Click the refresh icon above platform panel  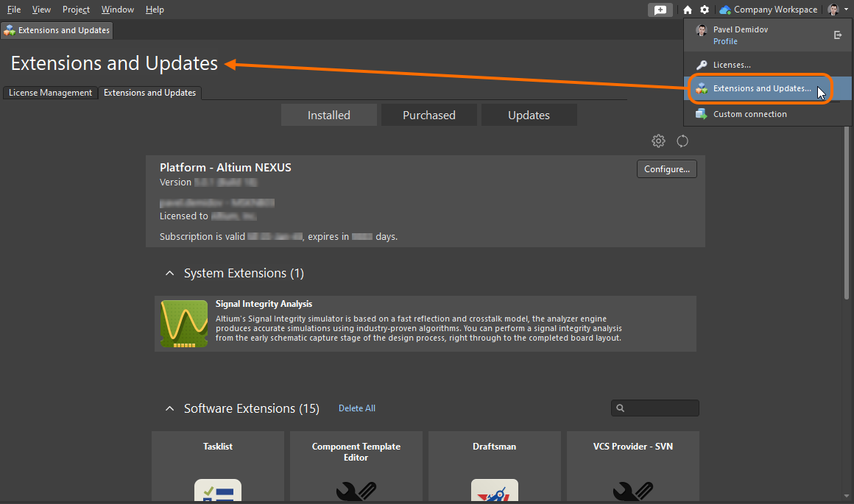click(682, 141)
